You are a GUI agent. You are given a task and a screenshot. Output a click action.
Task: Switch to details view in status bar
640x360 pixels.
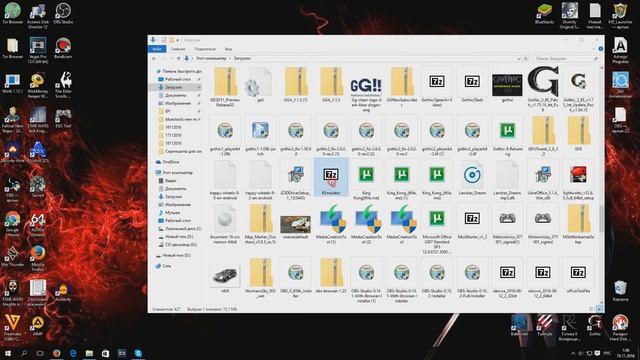click(x=592, y=309)
